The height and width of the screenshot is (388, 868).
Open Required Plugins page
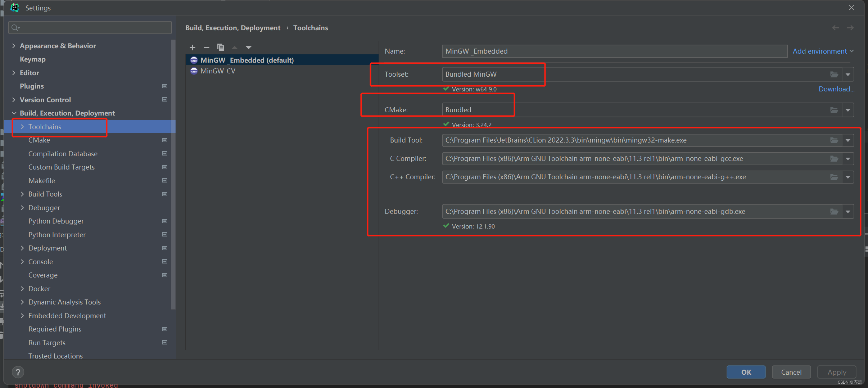tap(55, 329)
